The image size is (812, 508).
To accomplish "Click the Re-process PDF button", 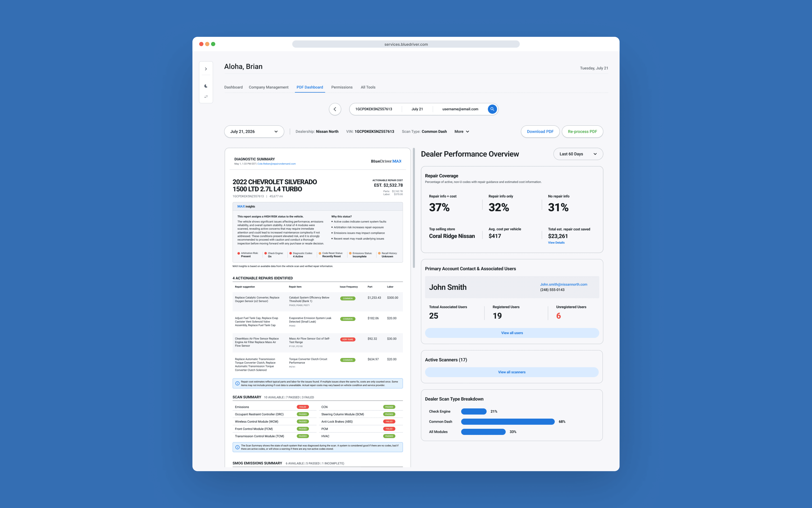I will (582, 132).
